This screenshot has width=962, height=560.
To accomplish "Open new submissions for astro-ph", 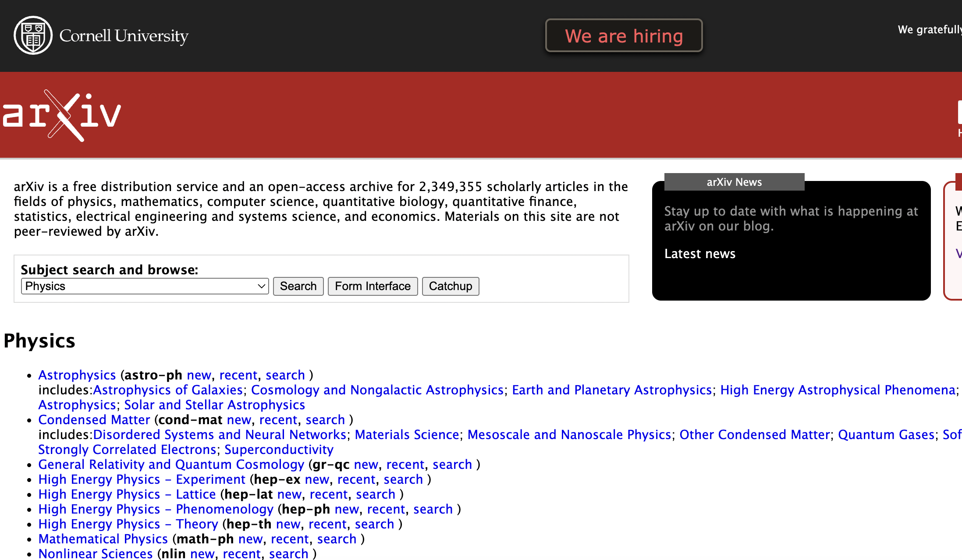I will tap(199, 375).
